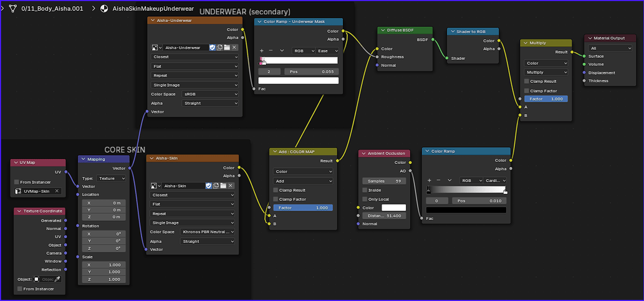This screenshot has width=644, height=301.
Task: Click the Aisha-Underwear image name field
Action: (x=186, y=47)
